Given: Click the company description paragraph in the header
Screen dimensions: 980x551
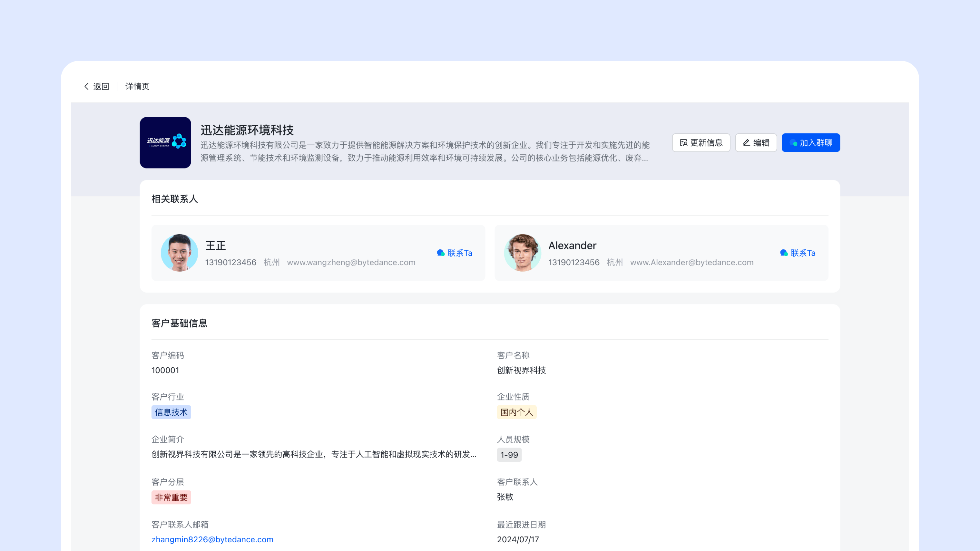Looking at the screenshot, I should point(425,151).
